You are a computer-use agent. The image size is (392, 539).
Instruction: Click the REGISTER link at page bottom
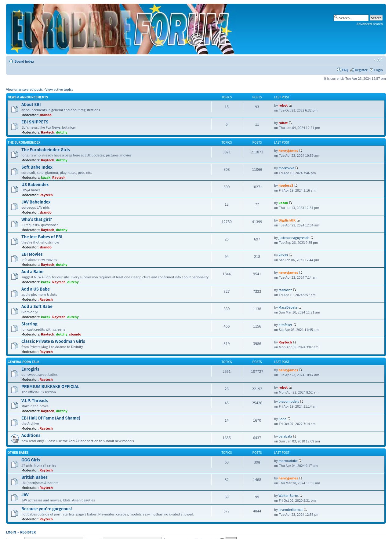click(28, 532)
